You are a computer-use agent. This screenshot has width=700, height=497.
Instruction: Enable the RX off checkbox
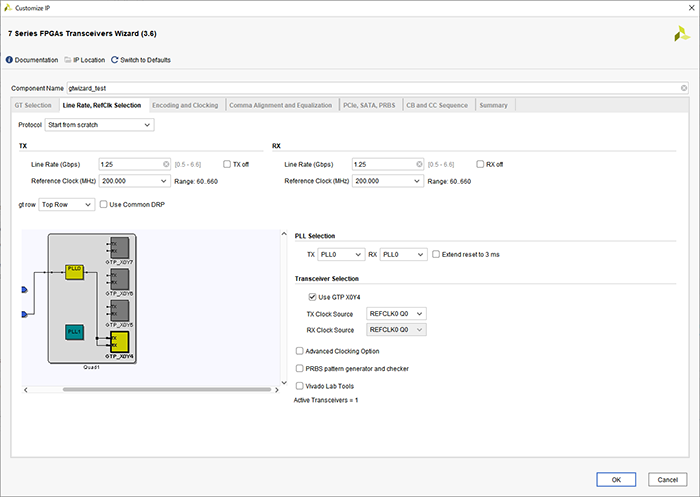(480, 164)
